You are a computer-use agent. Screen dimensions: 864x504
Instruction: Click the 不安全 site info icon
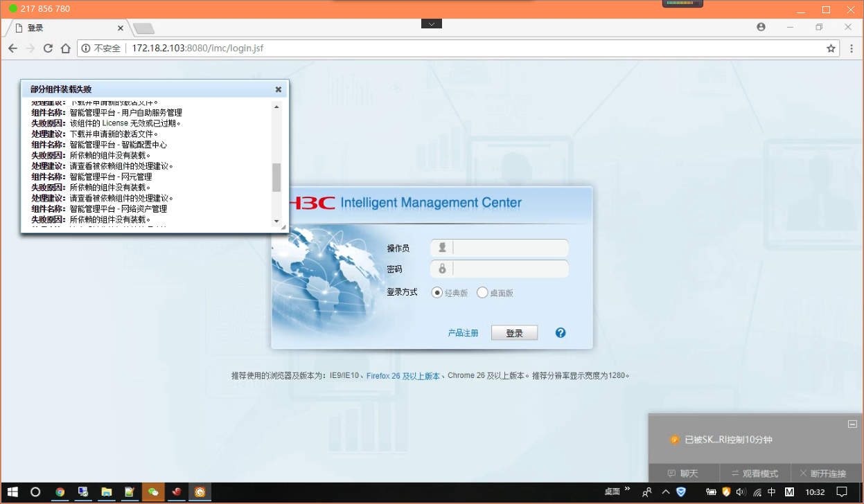(x=86, y=48)
